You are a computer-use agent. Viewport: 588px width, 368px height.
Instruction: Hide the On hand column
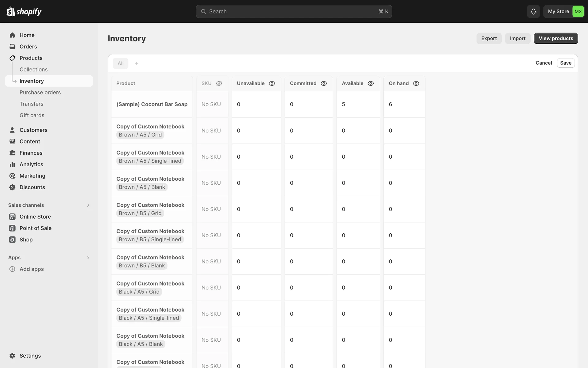coord(416,83)
